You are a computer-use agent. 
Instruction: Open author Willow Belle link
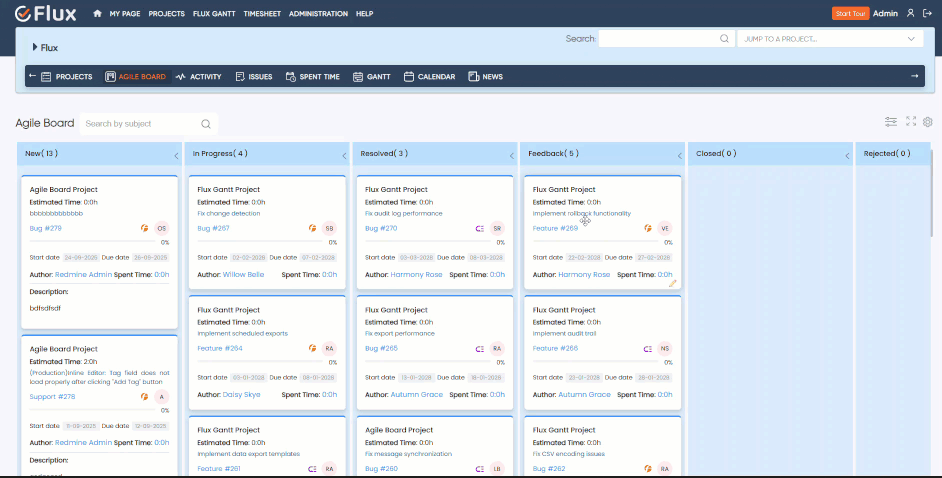click(x=243, y=274)
